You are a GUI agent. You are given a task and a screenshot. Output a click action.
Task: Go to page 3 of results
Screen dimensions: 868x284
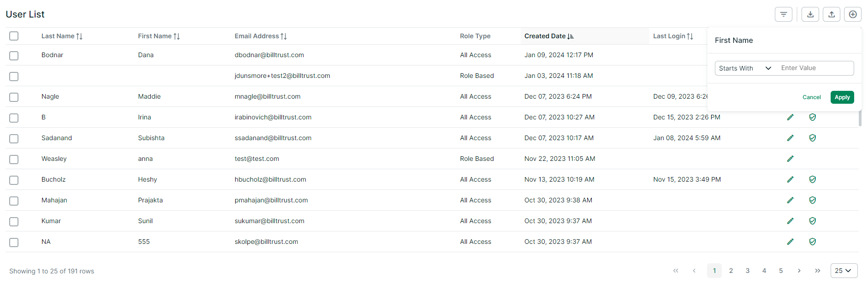click(748, 271)
